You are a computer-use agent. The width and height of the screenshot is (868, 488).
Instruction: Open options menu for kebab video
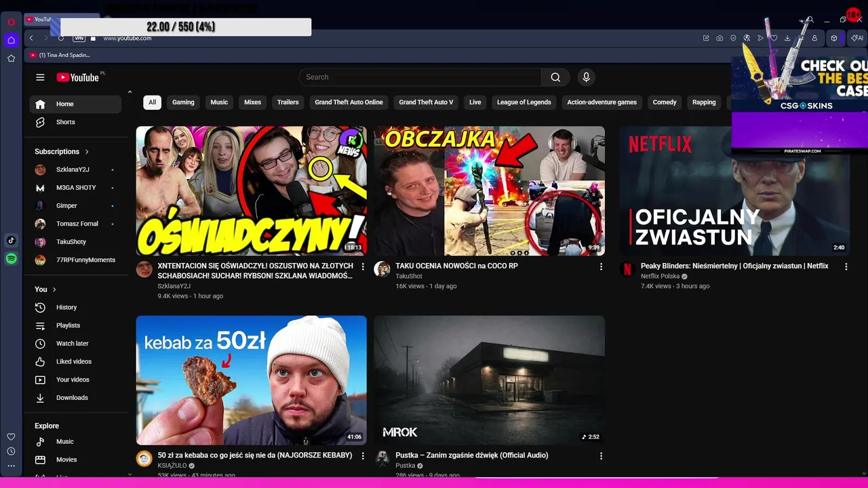coord(363,456)
